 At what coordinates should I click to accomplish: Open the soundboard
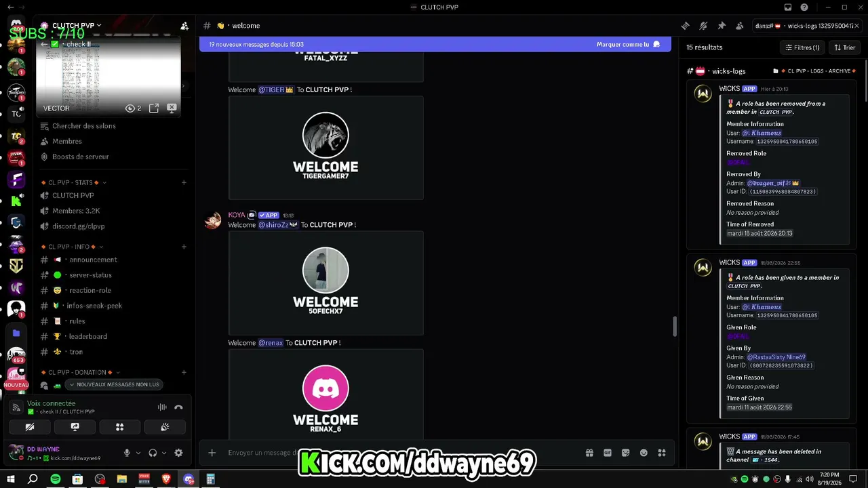pyautogui.click(x=165, y=427)
